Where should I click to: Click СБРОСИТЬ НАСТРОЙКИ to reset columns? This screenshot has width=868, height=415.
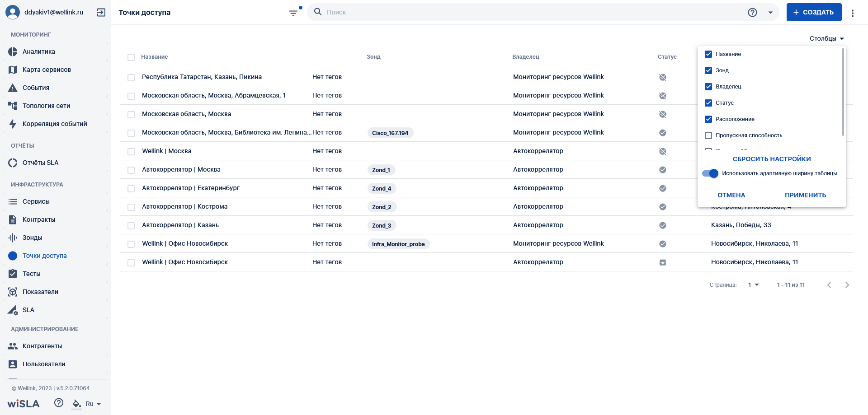click(x=772, y=159)
